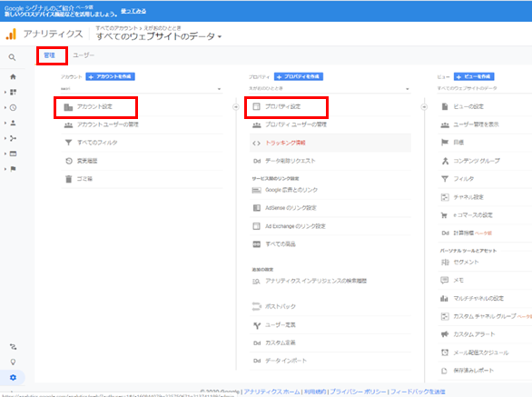Click the アカウントユーザーの管理 people icon
Viewport: 532px width, 397px height.
[68, 125]
